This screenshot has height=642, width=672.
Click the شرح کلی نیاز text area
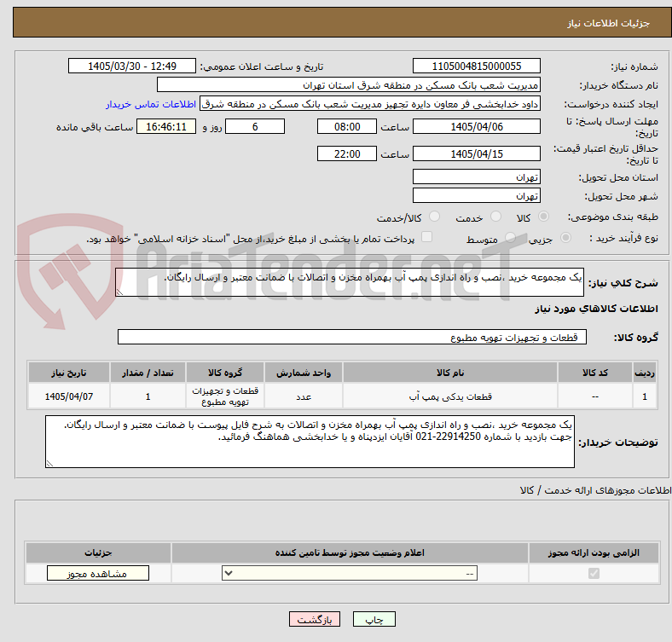[x=350, y=282]
